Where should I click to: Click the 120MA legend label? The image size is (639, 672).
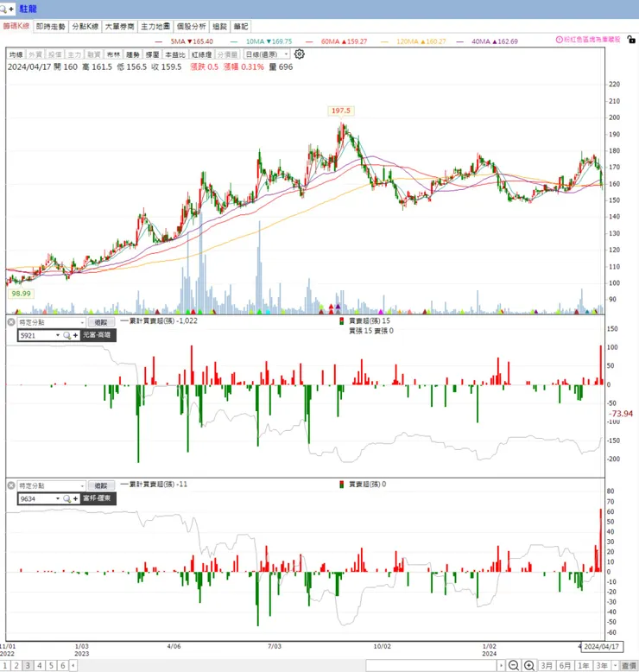pyautogui.click(x=421, y=41)
